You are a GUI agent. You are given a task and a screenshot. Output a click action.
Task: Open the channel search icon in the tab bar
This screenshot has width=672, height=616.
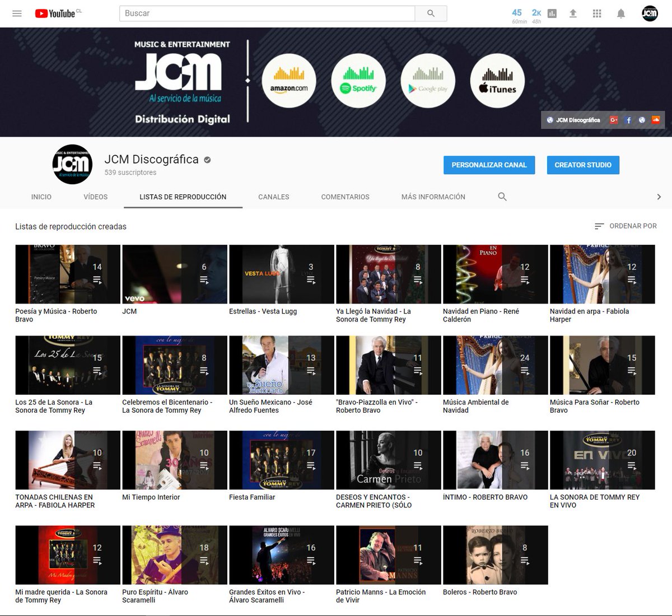click(502, 197)
